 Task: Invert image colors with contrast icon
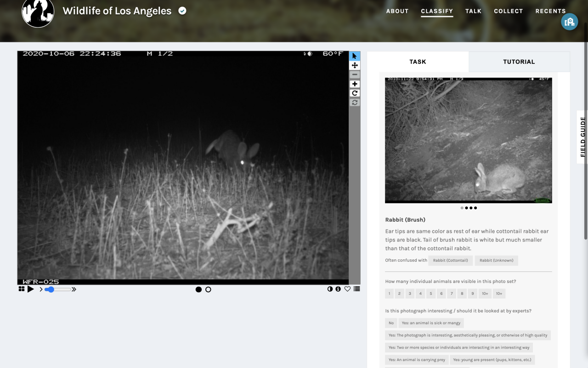pos(330,289)
